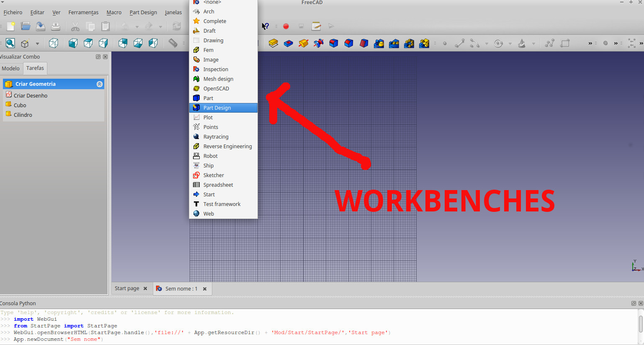Click the Draft face tool icon
This screenshot has height=345, width=644.
[x=363, y=43]
